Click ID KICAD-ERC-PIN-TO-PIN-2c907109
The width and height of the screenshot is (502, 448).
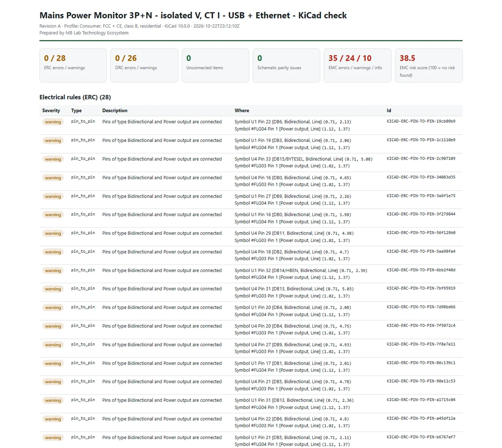coord(421,159)
